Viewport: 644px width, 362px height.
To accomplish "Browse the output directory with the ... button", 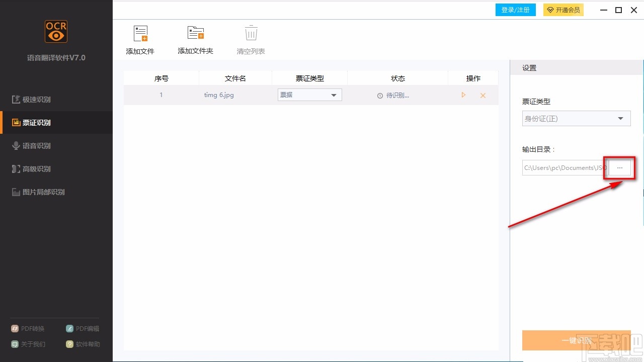I will (620, 168).
